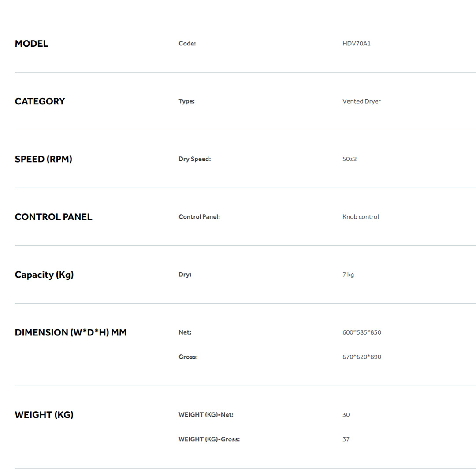This screenshot has width=476, height=476.
Task: Select the Knob control value
Action: pos(361,217)
